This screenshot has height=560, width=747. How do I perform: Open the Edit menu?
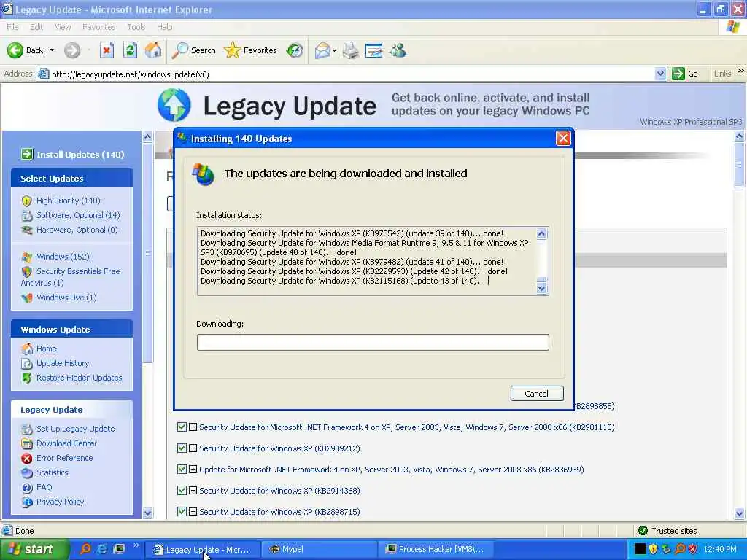(36, 27)
